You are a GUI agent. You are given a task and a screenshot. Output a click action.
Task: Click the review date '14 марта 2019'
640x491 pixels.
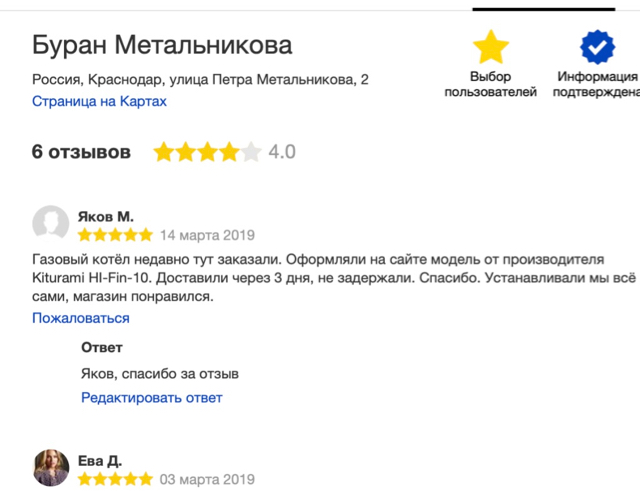(x=207, y=236)
